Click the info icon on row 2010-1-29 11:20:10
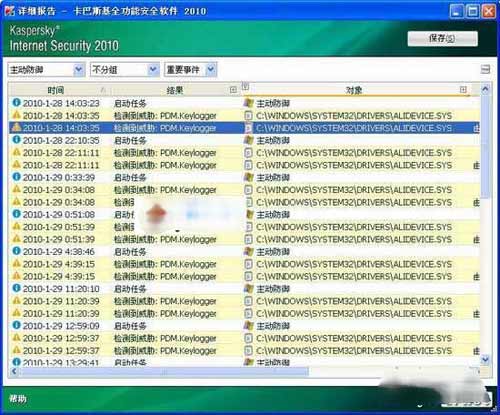 16,288
